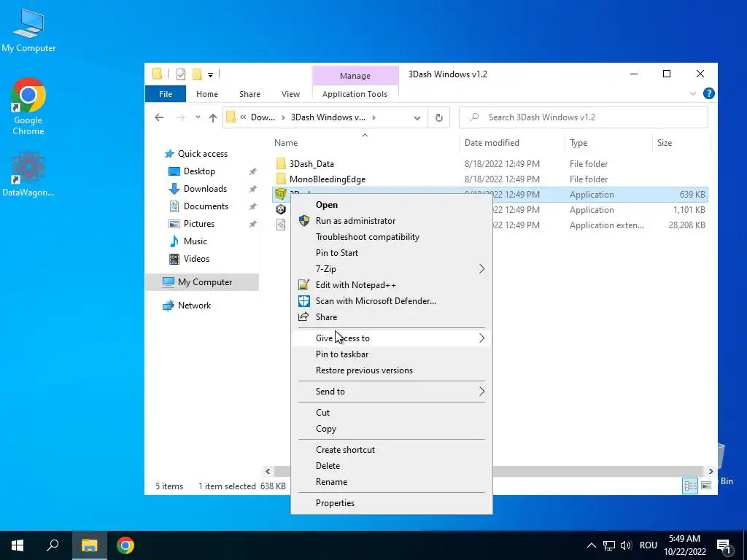Click the Manage contextual tab header
747x560 pixels.
[x=355, y=76]
